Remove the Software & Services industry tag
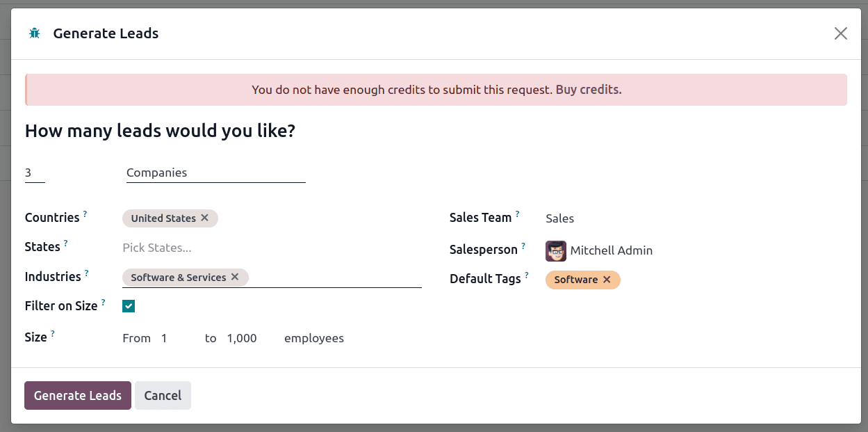 click(x=236, y=277)
